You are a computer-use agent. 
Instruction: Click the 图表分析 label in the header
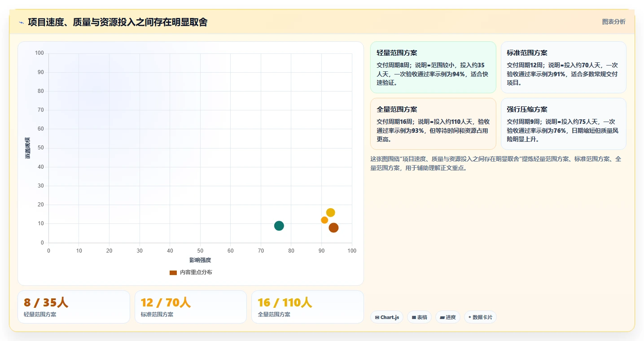point(613,22)
